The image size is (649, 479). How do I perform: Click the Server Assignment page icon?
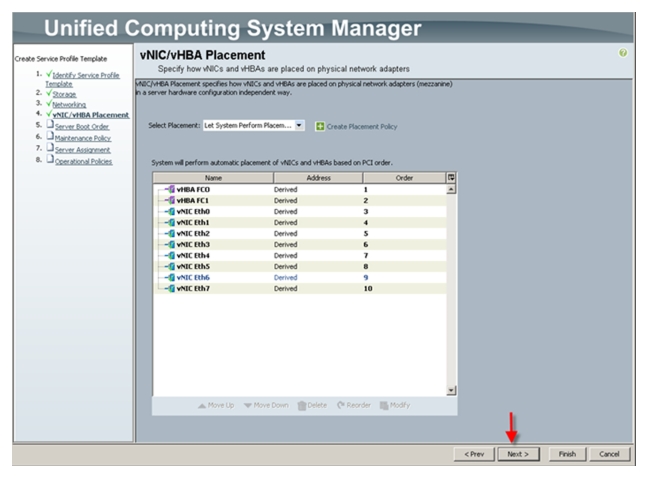pyautogui.click(x=50, y=147)
